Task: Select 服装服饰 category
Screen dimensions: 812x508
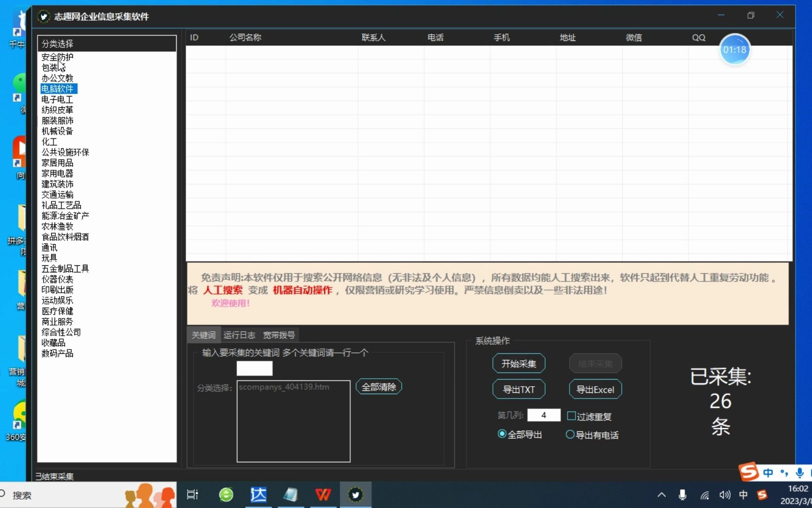Action: pos(57,120)
